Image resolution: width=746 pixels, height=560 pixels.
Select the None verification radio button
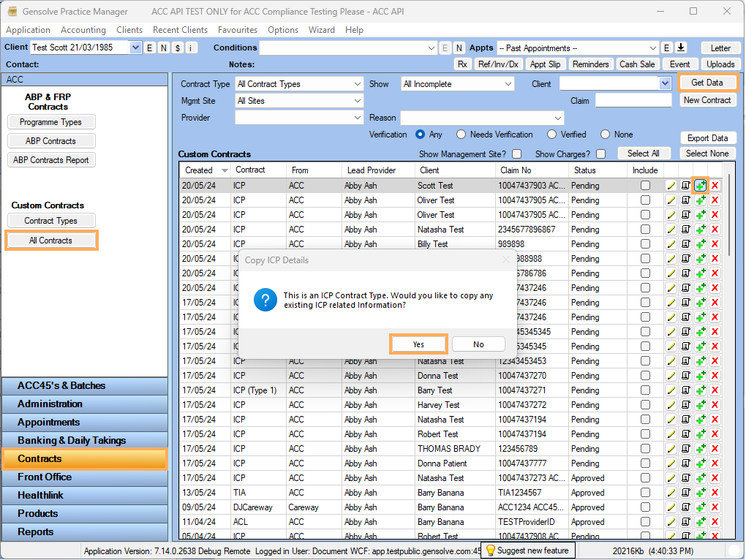point(605,135)
